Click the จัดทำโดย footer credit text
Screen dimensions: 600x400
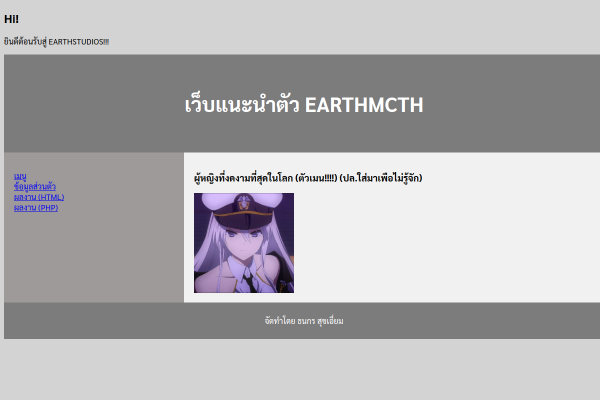click(304, 321)
